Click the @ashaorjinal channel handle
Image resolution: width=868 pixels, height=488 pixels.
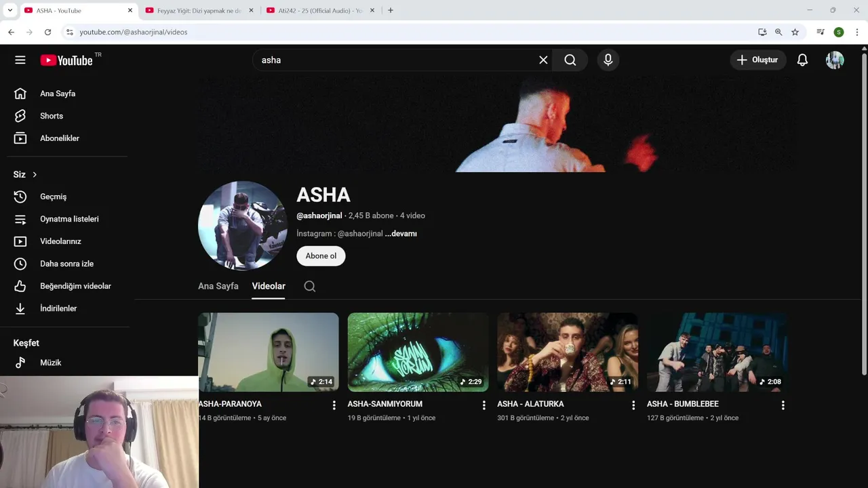coord(319,216)
